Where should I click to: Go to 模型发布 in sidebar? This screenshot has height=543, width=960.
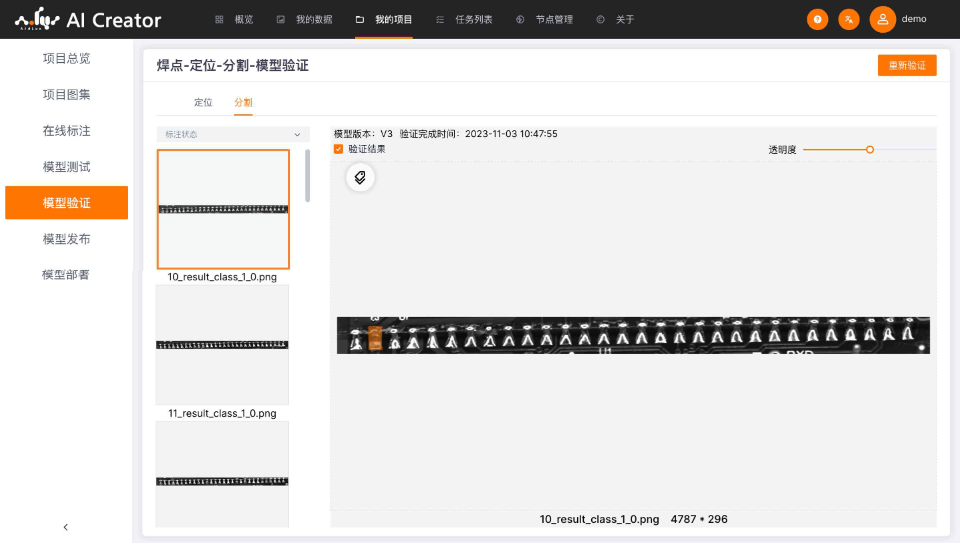point(66,239)
